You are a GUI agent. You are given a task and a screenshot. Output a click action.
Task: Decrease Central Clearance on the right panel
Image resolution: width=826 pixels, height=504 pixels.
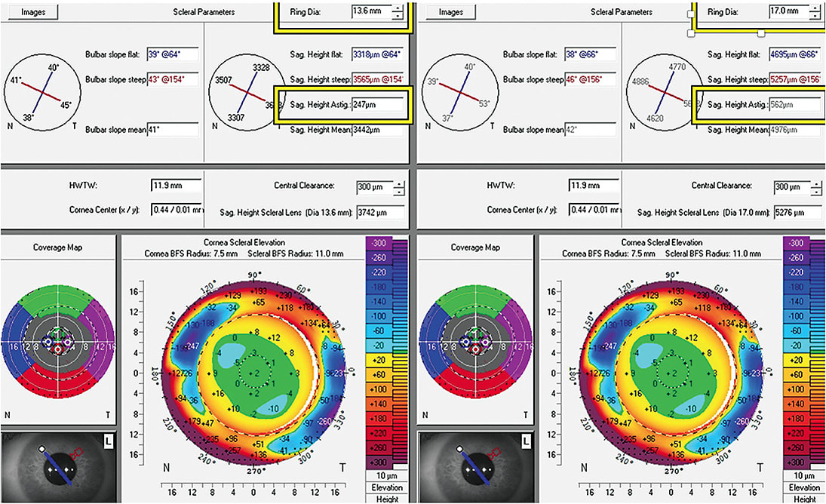click(x=815, y=189)
